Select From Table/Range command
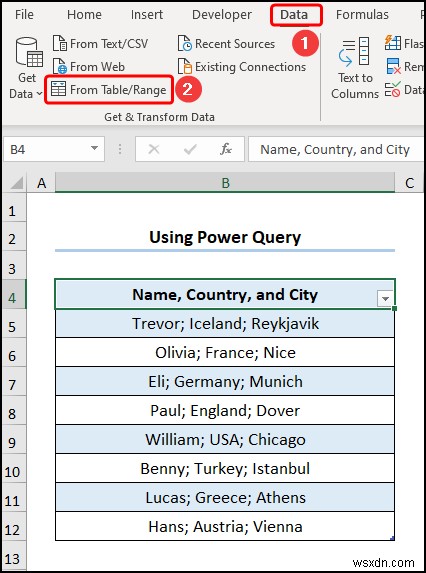 click(x=109, y=90)
